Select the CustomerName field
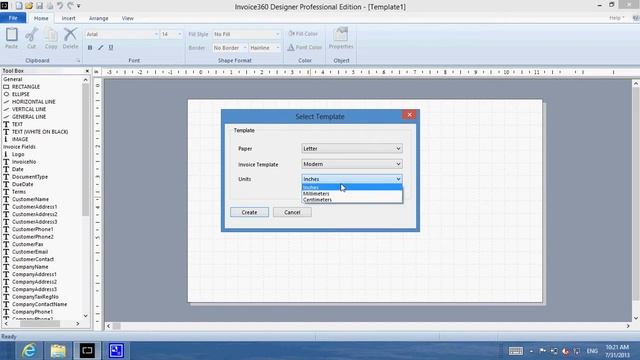 coord(30,199)
